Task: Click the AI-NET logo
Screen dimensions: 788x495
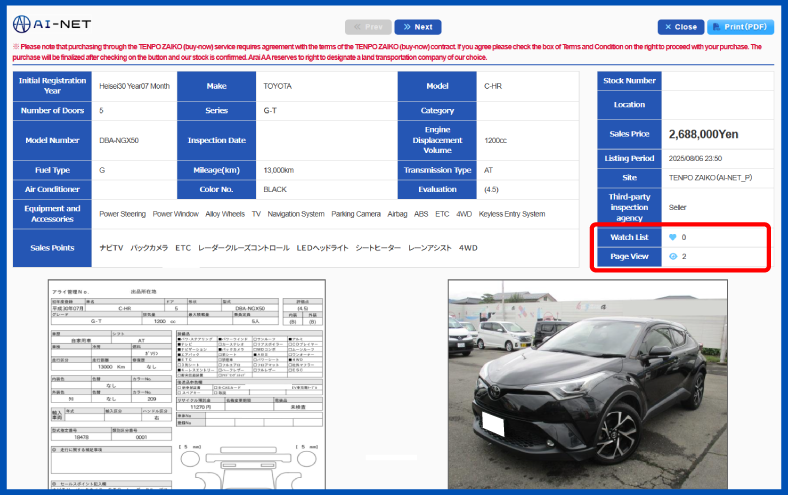Action: click(x=52, y=24)
